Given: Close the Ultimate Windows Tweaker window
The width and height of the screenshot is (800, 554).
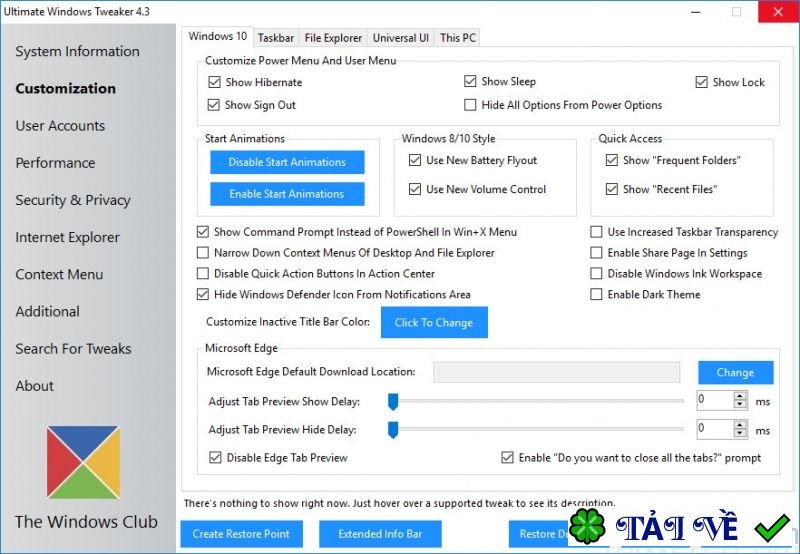Looking at the screenshot, I should (x=778, y=12).
